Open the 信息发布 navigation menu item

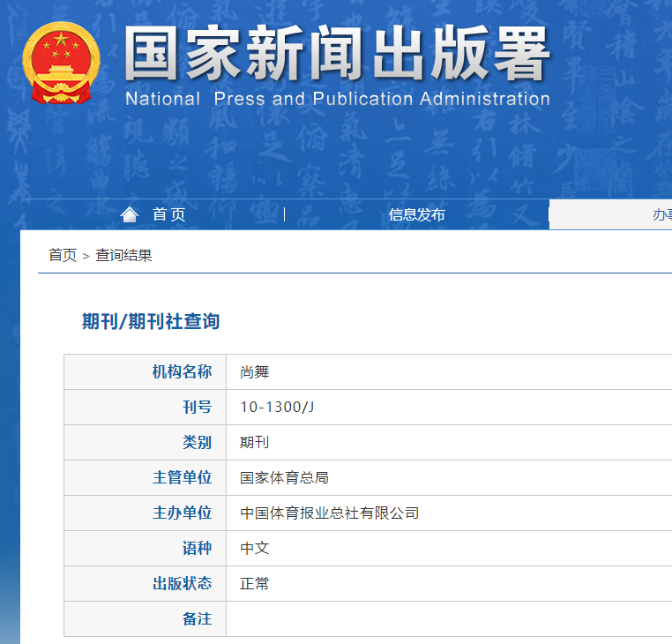pos(416,214)
